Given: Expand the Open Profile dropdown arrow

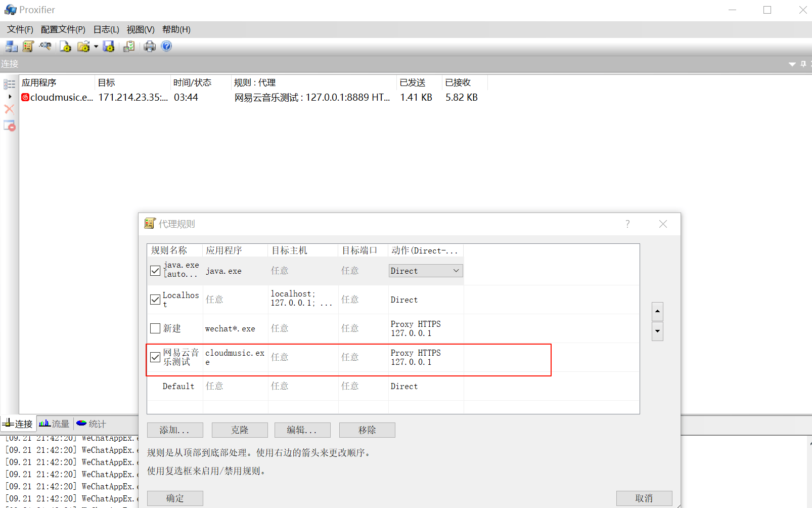Looking at the screenshot, I should pos(96,47).
